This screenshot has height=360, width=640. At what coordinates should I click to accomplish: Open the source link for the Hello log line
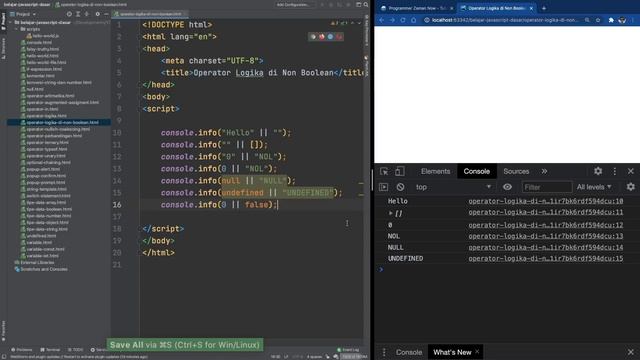546,201
